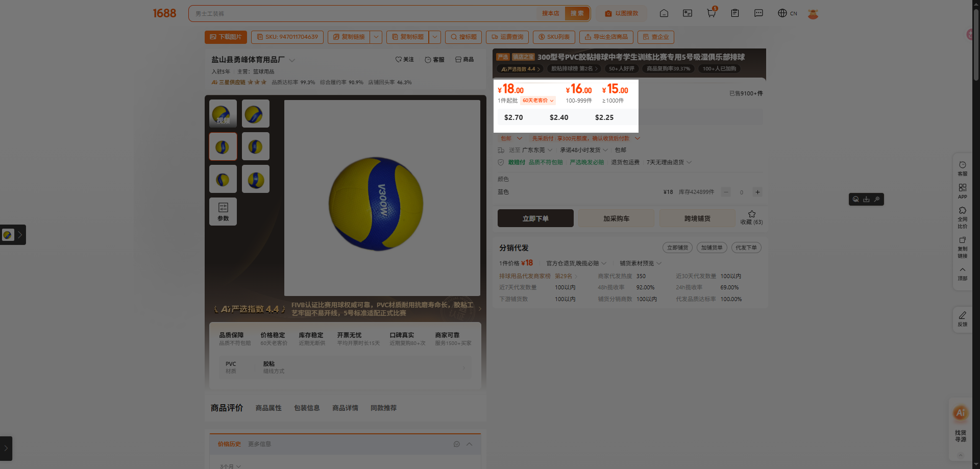The height and width of the screenshot is (469, 980).
Task: Click the download icon in floating toolbar
Action: 866,199
